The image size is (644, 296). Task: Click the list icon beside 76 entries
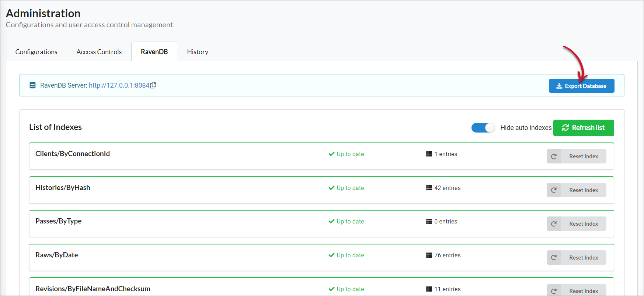[429, 255]
